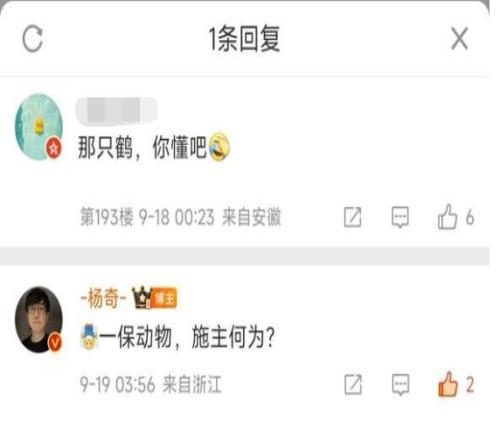The width and height of the screenshot is (500, 440).
Task: Tap the blurred username of the first commenter
Action: point(116,111)
